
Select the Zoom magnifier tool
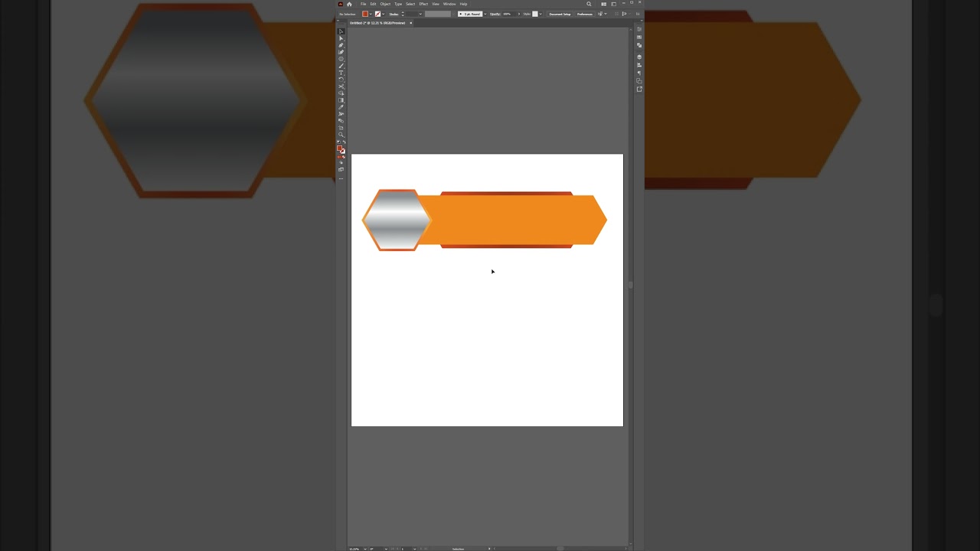(x=341, y=134)
